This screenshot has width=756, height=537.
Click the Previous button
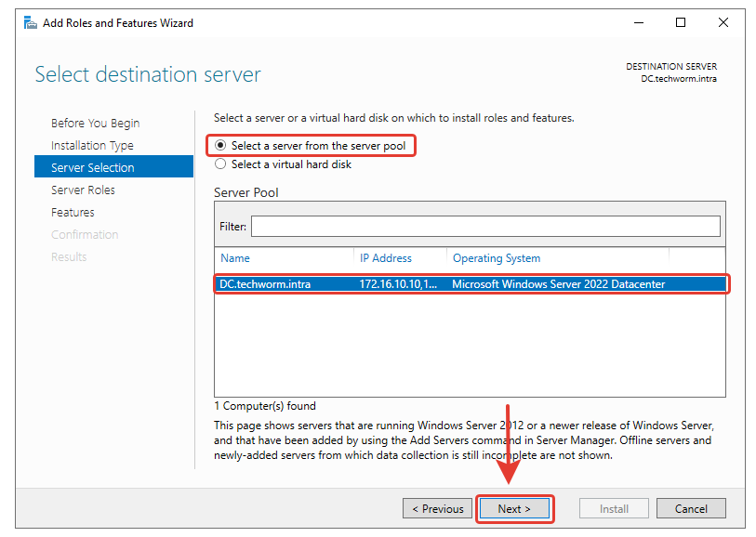[x=437, y=509]
